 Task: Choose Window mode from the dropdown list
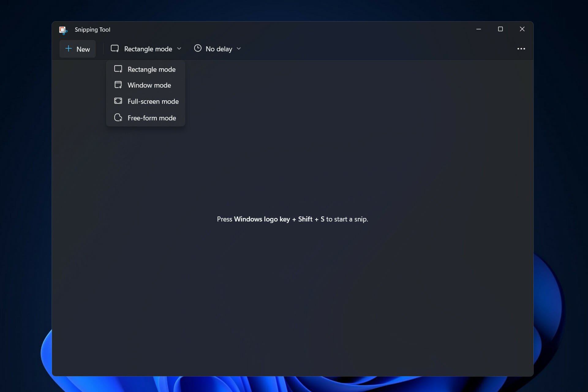click(x=145, y=85)
